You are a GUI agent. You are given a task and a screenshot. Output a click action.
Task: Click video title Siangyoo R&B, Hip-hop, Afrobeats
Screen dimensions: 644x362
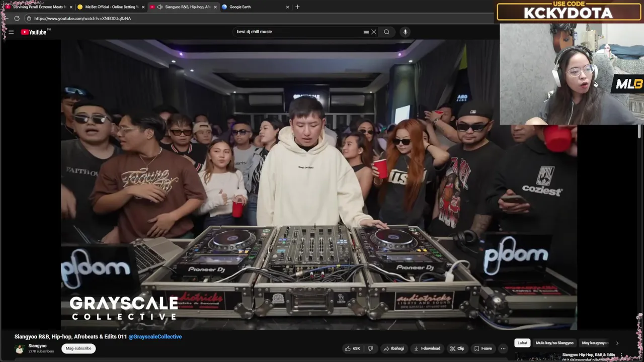pos(71,337)
